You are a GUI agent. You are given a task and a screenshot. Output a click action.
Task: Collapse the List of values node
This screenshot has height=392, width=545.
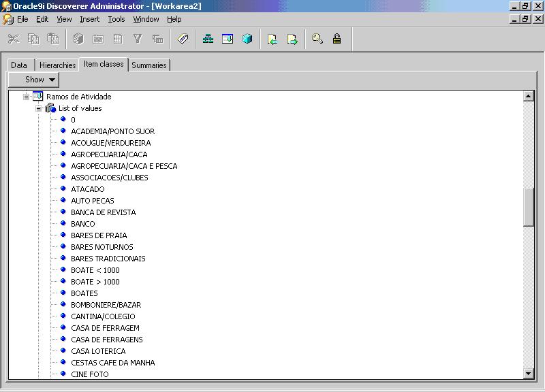pyautogui.click(x=39, y=108)
